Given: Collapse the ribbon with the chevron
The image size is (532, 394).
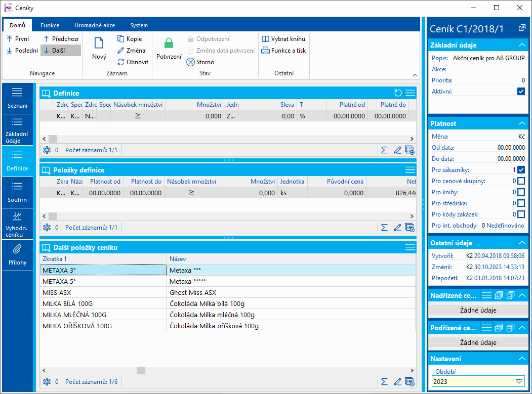Looking at the screenshot, I should coord(415,75).
